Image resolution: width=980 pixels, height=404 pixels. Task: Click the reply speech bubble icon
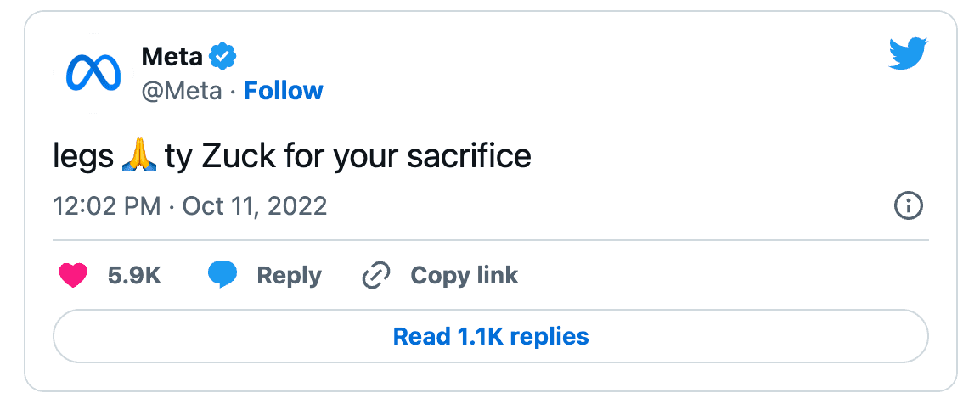[x=222, y=275]
